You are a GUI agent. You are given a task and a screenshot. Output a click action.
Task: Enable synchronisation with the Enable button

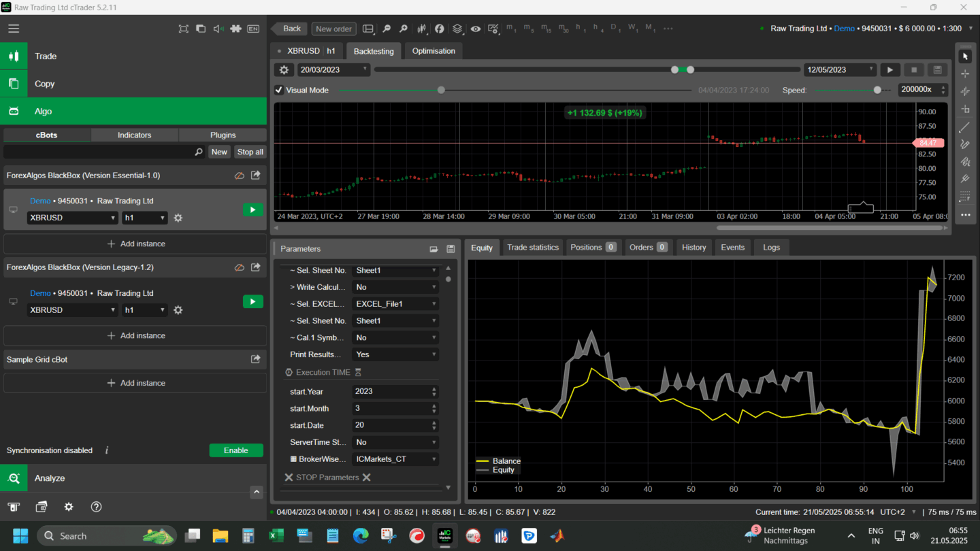[x=235, y=450]
